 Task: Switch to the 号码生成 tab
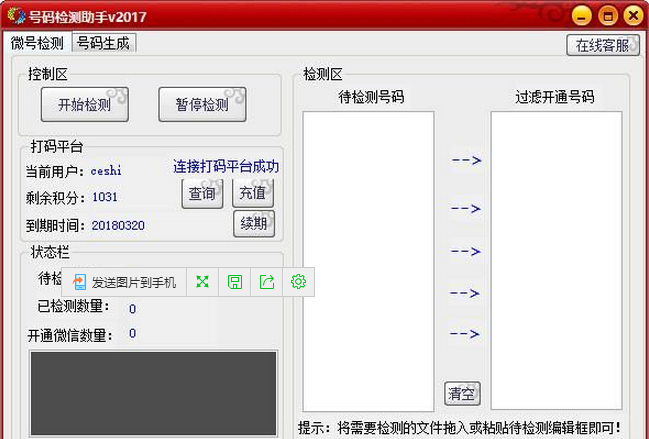pyautogui.click(x=103, y=43)
